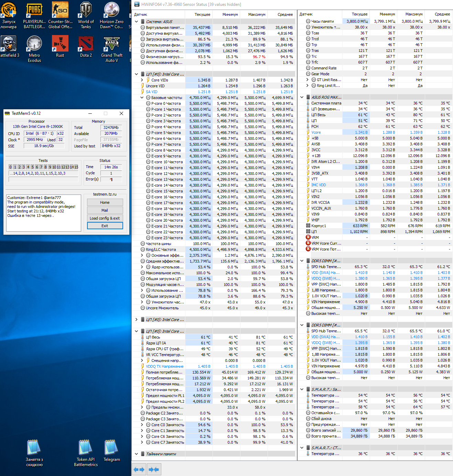Click the circle icon beside Часы памяти
This screenshot has width=453, height=476.
point(308,21)
